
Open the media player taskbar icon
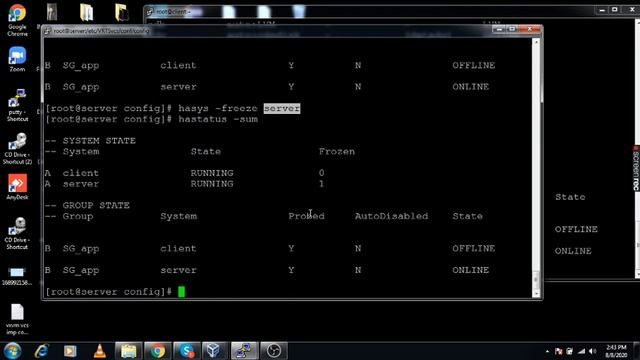click(70, 351)
